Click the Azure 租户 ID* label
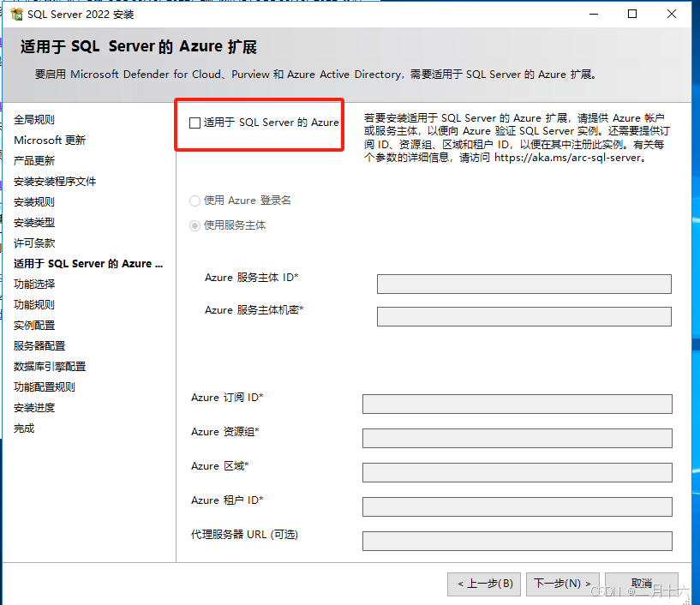The width and height of the screenshot is (700, 605). 227,500
